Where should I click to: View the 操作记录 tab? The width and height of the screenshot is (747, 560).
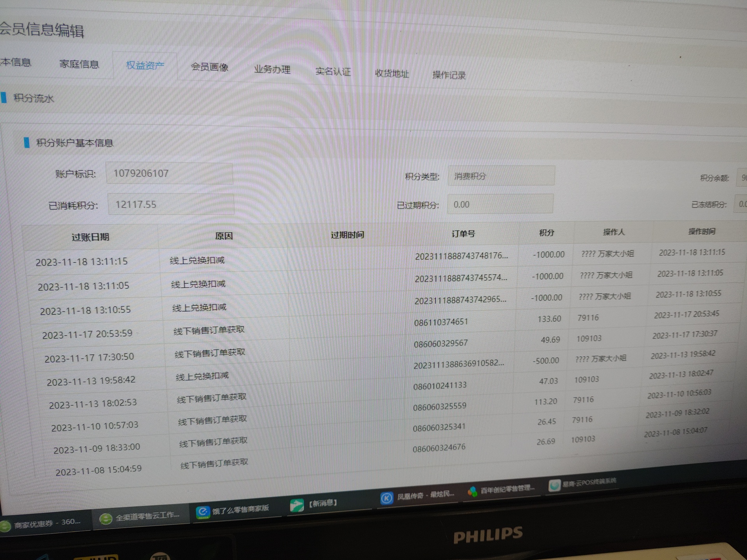pyautogui.click(x=449, y=75)
